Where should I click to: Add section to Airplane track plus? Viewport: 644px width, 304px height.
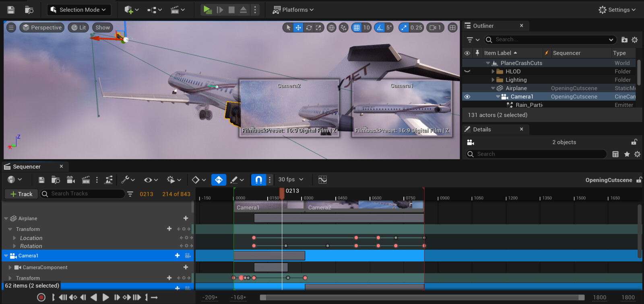tap(186, 218)
